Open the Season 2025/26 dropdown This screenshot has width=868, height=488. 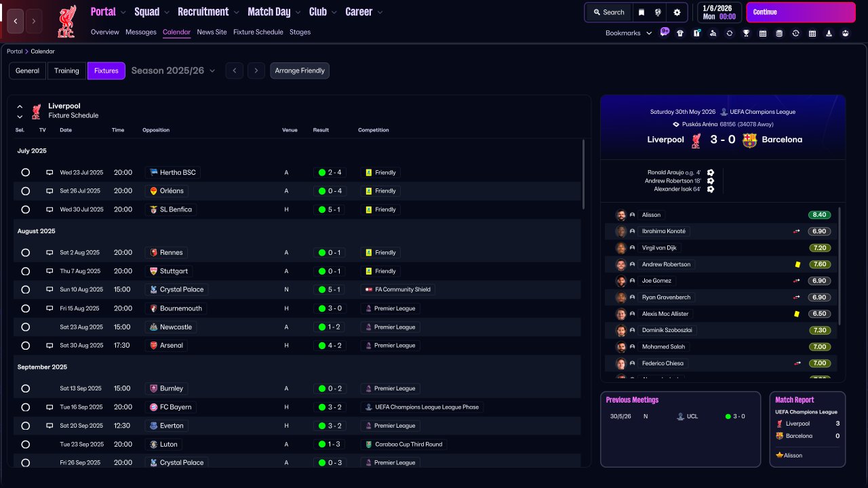[x=174, y=70]
